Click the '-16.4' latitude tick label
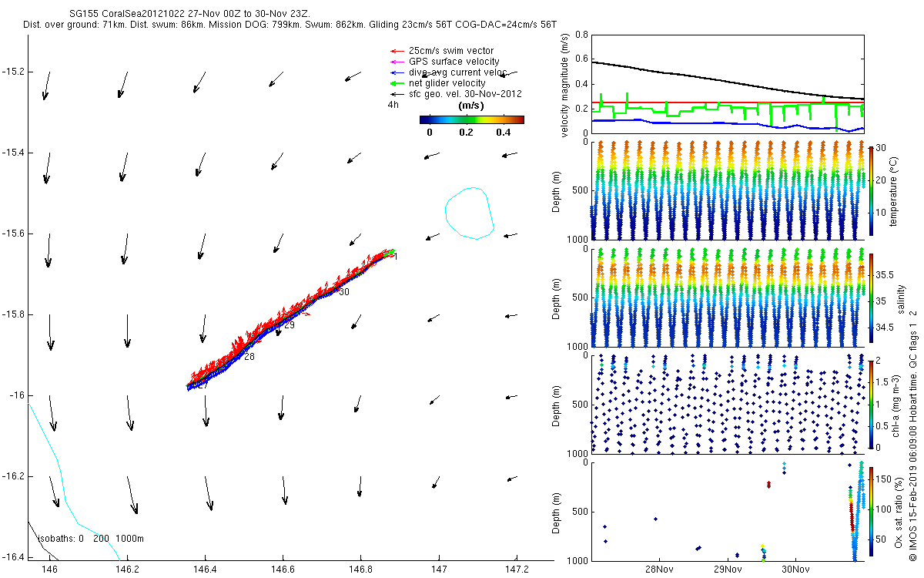Image resolution: width=924 pixels, height=578 pixels. pos(13,556)
